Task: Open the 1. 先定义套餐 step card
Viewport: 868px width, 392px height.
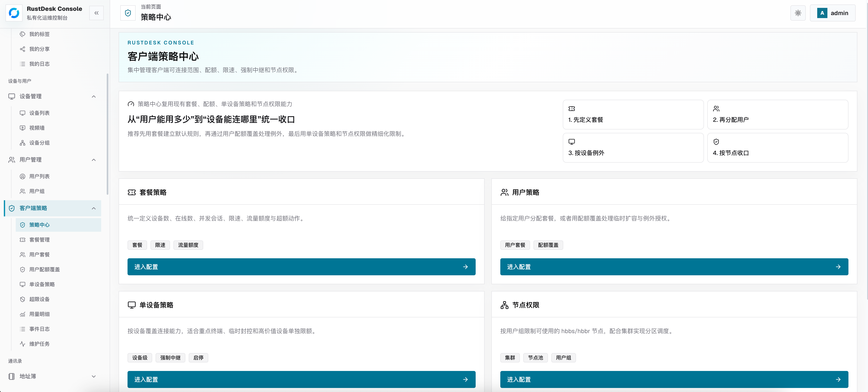Action: (x=633, y=114)
